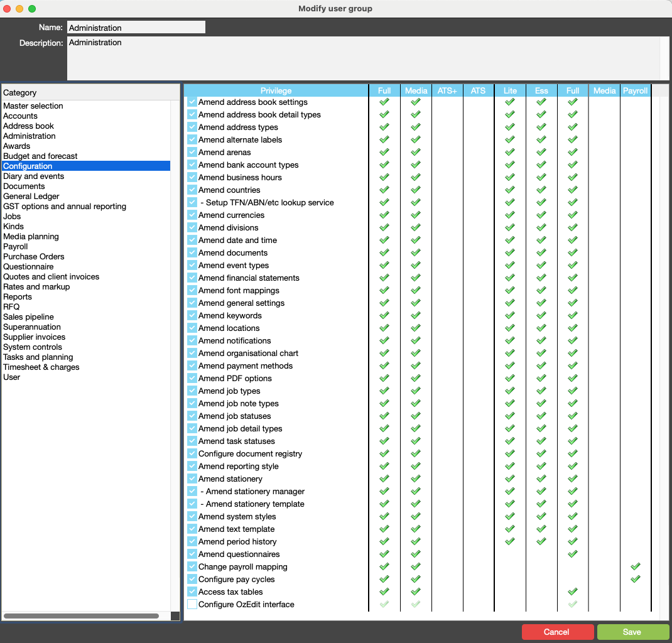Click faded first Full tick for Configure OzEdit interface

(x=384, y=604)
